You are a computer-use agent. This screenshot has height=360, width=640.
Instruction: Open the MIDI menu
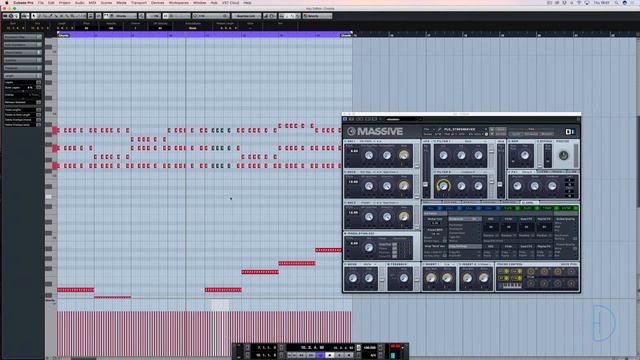click(93, 2)
